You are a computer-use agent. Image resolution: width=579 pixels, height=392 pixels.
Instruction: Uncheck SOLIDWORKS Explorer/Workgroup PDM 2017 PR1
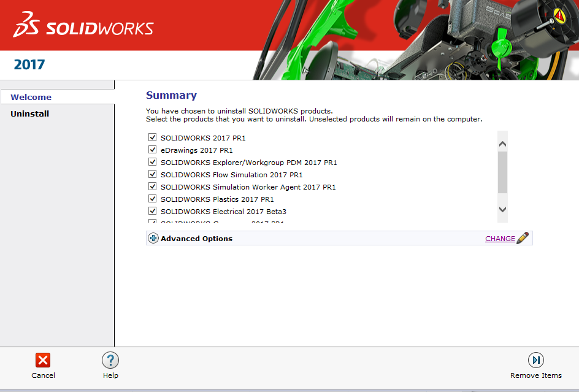point(153,162)
